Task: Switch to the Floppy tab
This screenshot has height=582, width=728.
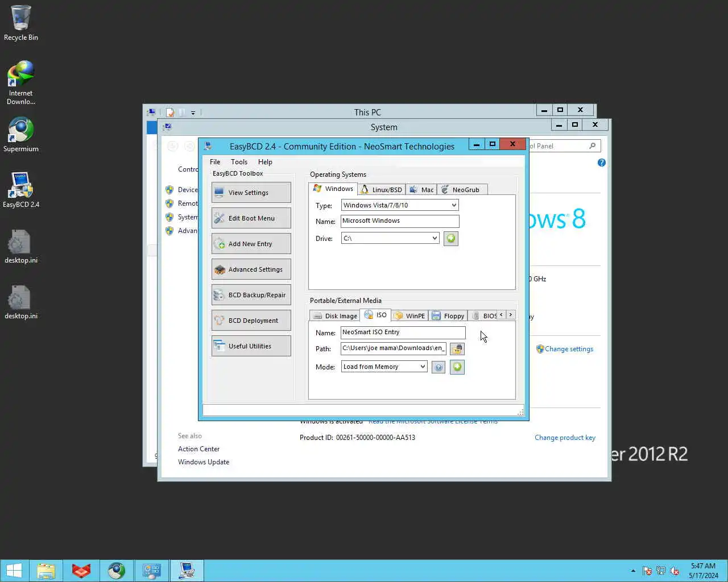Action: [x=448, y=316]
